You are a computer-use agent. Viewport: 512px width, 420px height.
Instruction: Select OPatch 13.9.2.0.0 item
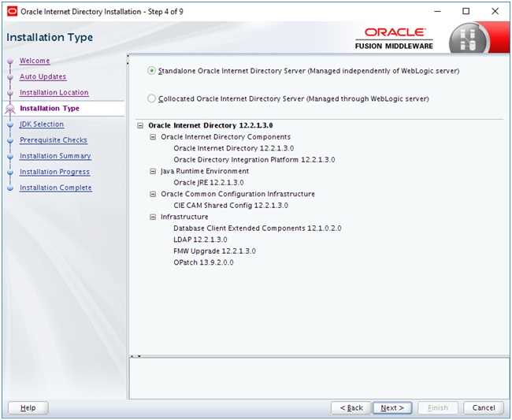click(x=203, y=262)
